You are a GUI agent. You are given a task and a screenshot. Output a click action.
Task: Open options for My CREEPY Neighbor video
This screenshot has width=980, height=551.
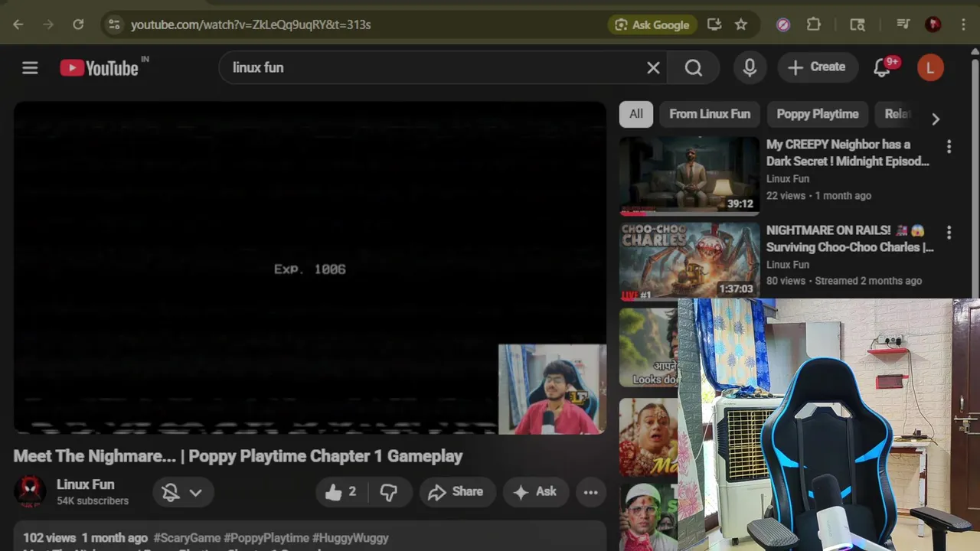(x=949, y=146)
